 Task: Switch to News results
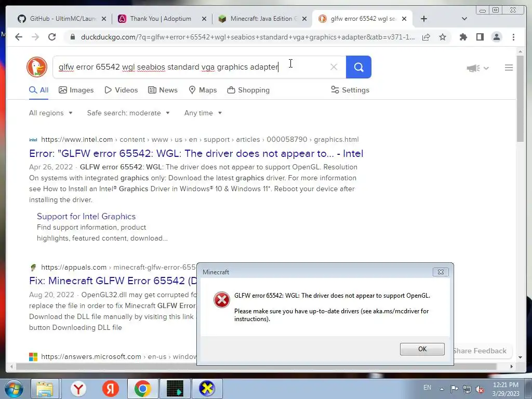[163, 90]
